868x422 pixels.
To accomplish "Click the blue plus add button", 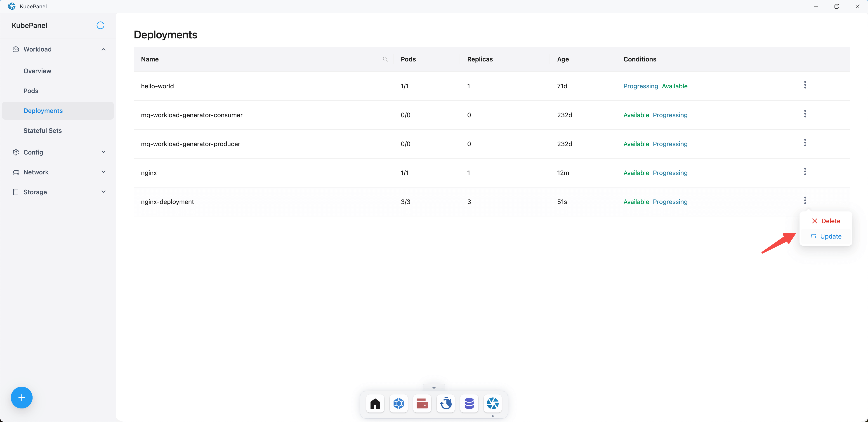I will click(21, 397).
